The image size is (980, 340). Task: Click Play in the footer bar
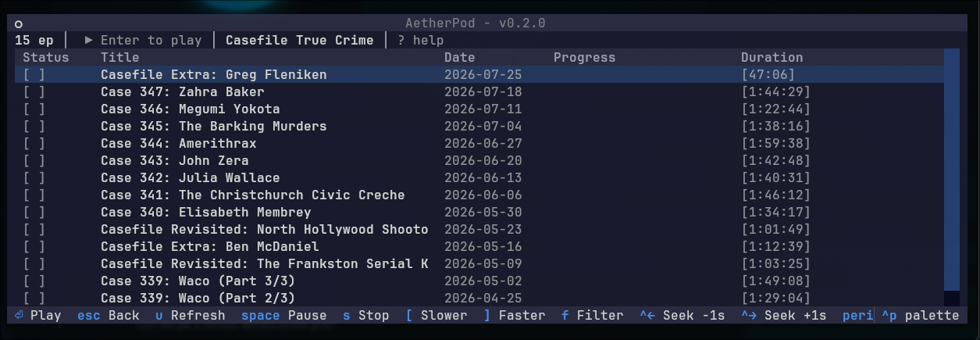pyautogui.click(x=37, y=316)
